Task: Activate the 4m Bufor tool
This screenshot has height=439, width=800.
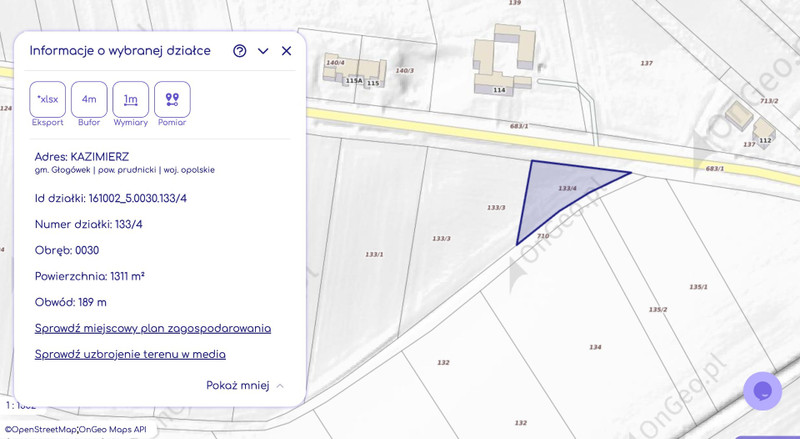Action: 89,99
